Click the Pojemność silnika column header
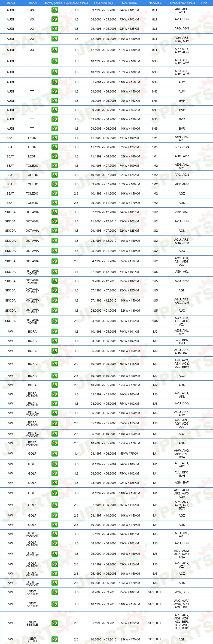 click(x=76, y=3)
